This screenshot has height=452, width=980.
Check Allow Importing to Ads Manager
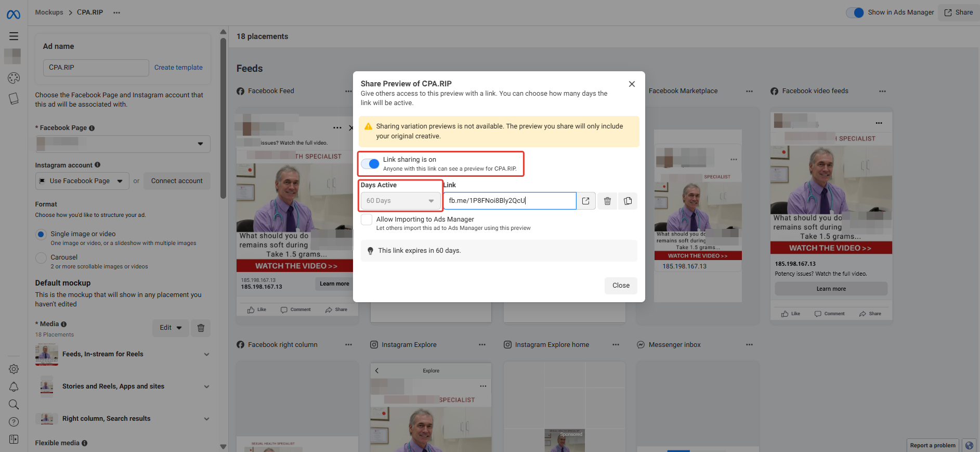(367, 219)
